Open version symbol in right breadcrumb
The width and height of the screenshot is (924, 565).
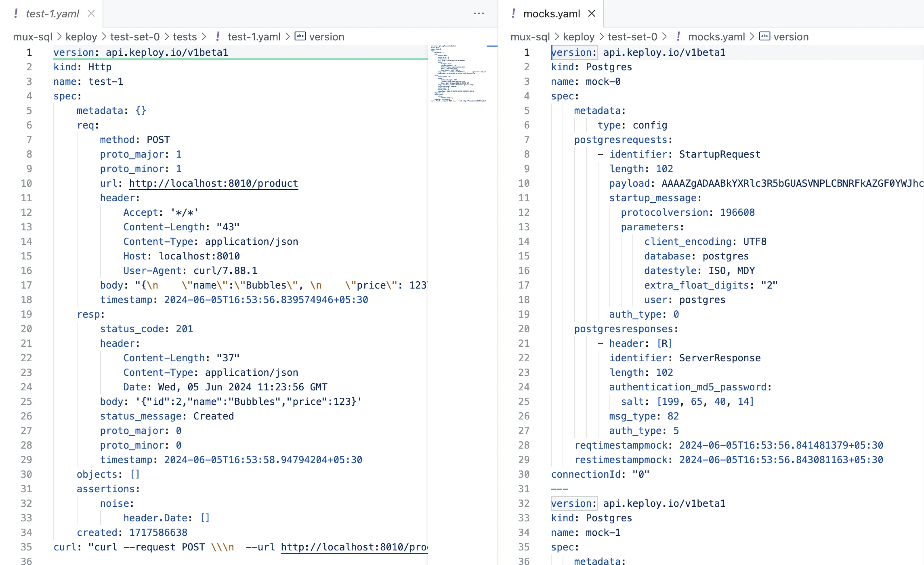(x=791, y=37)
